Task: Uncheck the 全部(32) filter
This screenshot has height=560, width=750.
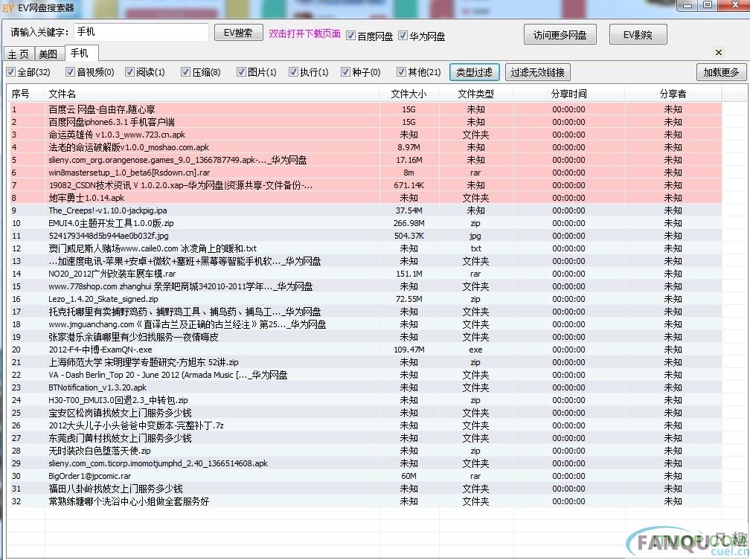Action: (11, 72)
